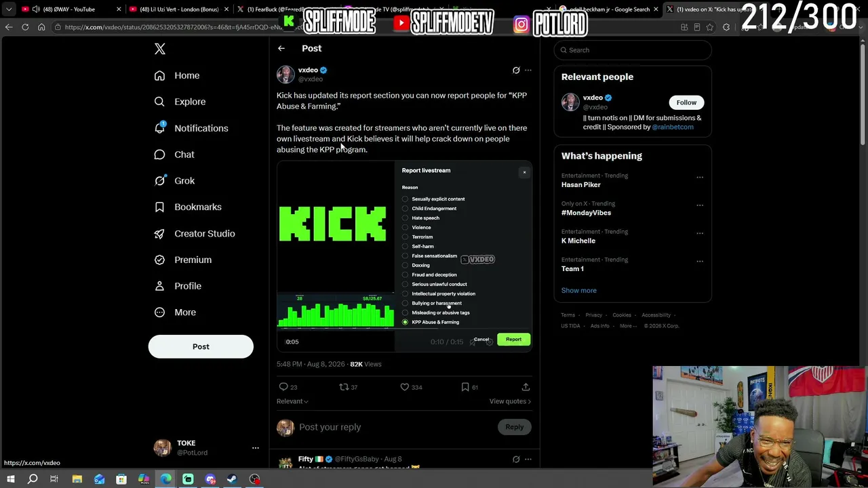The image size is (868, 488).
Task: Select the 'Hate speech' radio in the video
Action: 405,218
